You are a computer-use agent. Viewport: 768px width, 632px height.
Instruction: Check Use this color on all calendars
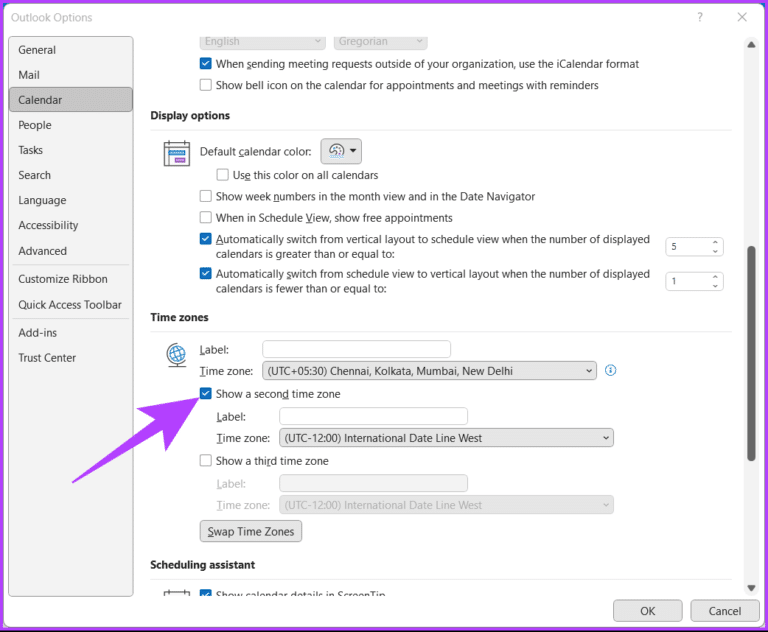(222, 175)
